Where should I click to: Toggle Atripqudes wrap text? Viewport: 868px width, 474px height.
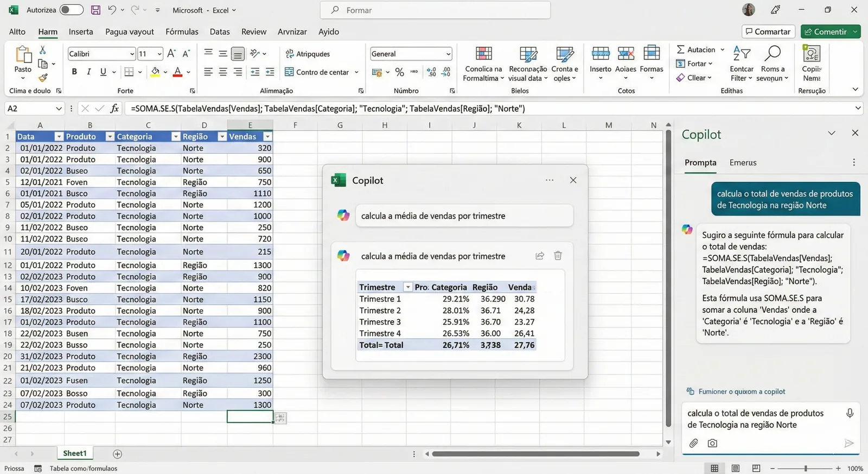pyautogui.click(x=308, y=54)
